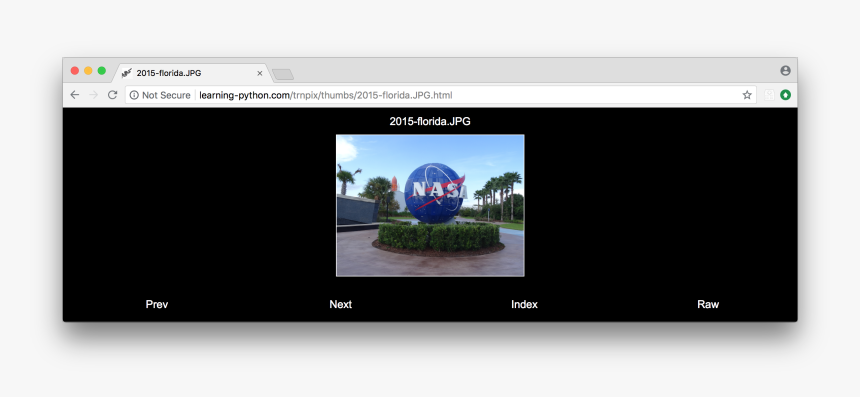Open the Raw image link
Image resolution: width=860 pixels, height=397 pixels.
(708, 304)
